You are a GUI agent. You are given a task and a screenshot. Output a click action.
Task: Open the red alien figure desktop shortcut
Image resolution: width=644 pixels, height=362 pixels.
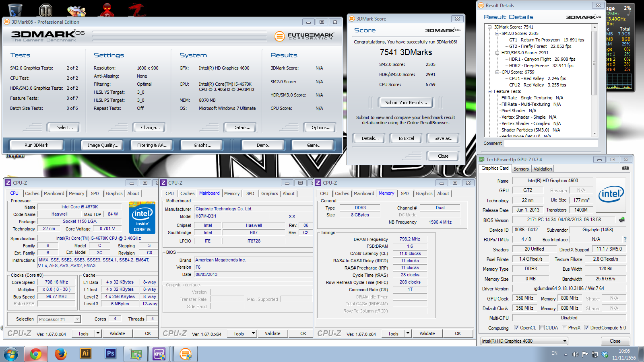click(x=107, y=9)
